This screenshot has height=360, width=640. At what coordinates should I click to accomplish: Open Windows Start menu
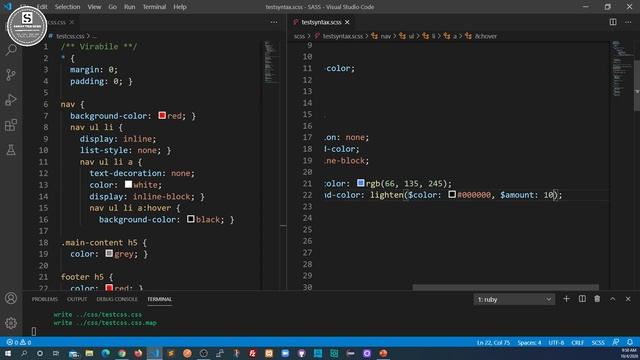(x=8, y=353)
